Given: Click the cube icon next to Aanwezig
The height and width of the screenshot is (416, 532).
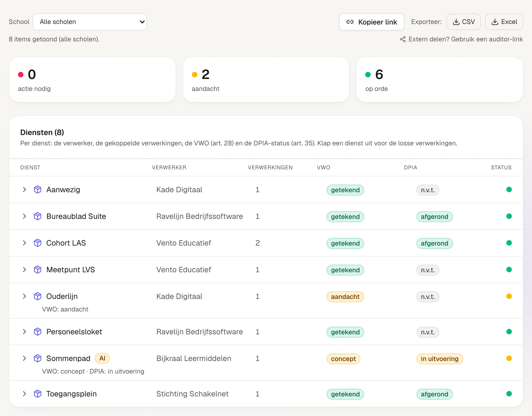Looking at the screenshot, I should pyautogui.click(x=38, y=189).
